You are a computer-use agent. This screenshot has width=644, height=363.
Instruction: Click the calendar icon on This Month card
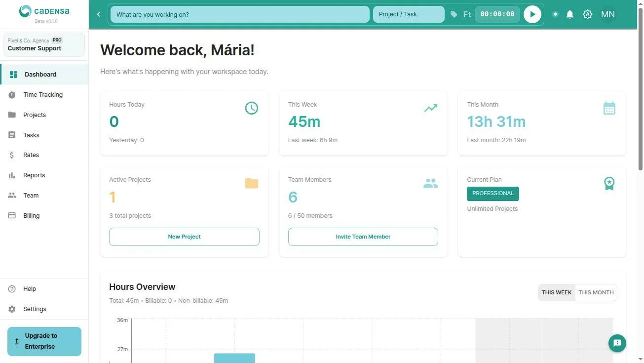click(609, 108)
